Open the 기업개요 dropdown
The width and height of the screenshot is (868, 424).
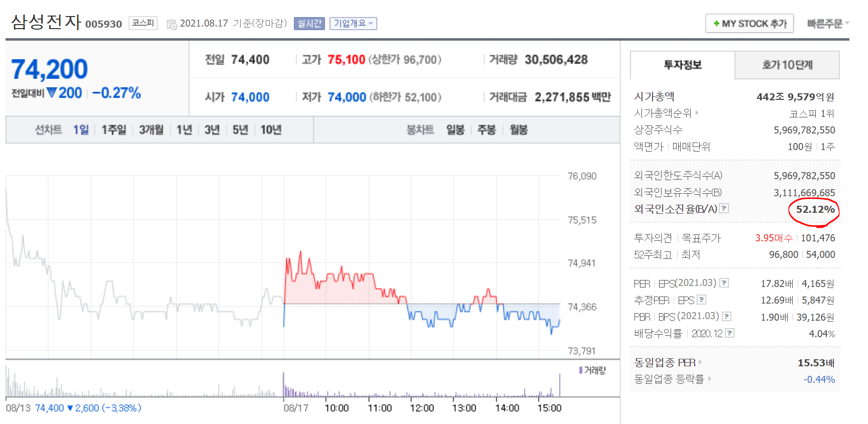pos(353,24)
